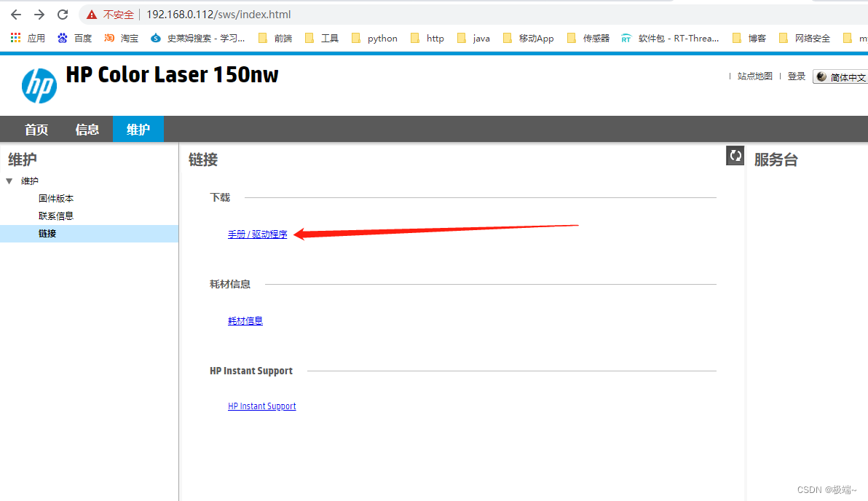Open the Apps grid bookmark icon

point(15,38)
